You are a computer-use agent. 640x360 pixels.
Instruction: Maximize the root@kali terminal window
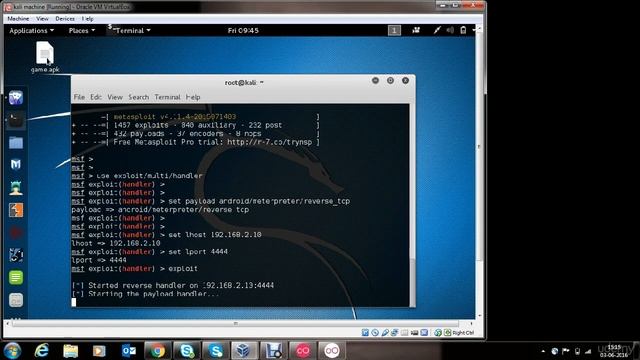pos(390,80)
